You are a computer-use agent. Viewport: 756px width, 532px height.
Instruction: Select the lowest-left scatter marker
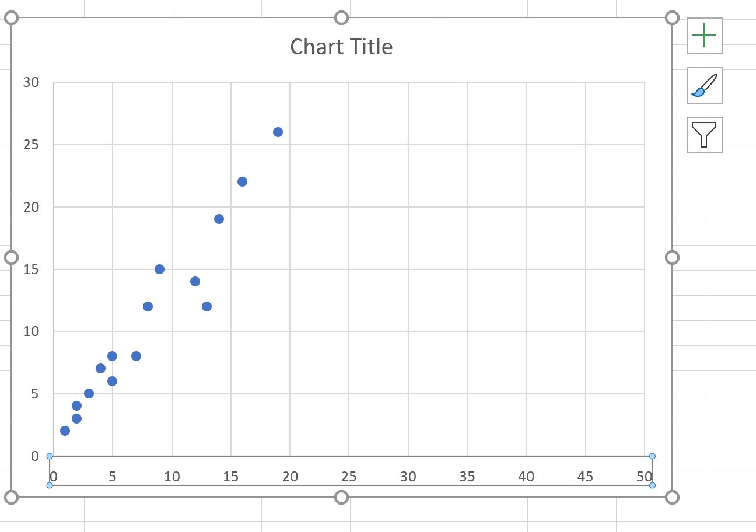coord(65,430)
